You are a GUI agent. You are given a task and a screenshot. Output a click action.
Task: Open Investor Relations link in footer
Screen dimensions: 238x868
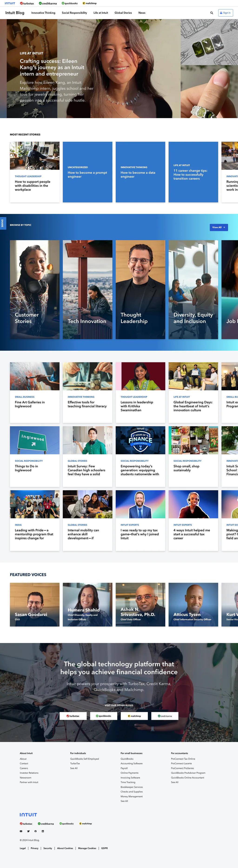pyautogui.click(x=29, y=773)
